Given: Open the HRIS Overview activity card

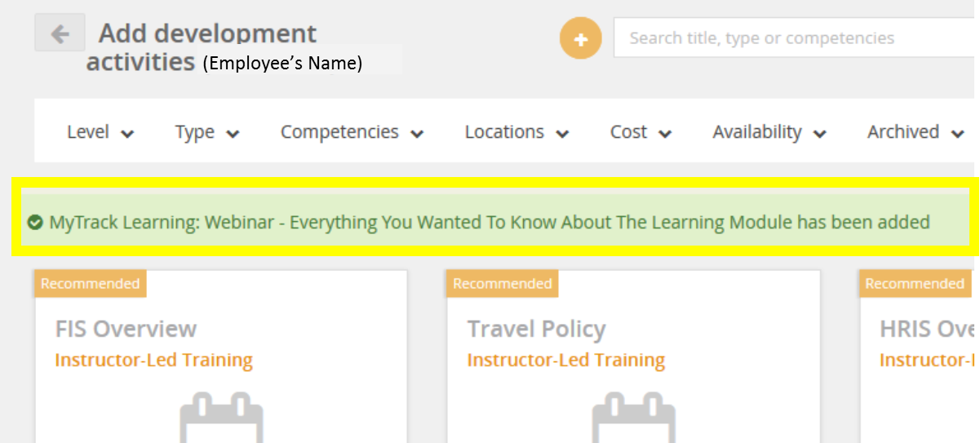Looking at the screenshot, I should [920, 357].
